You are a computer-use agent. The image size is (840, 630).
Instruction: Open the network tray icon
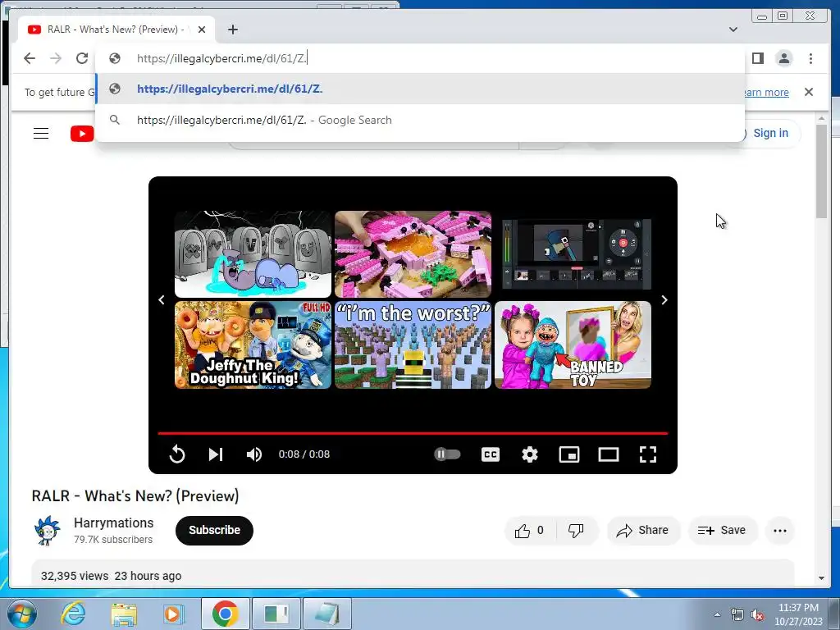pos(737,615)
